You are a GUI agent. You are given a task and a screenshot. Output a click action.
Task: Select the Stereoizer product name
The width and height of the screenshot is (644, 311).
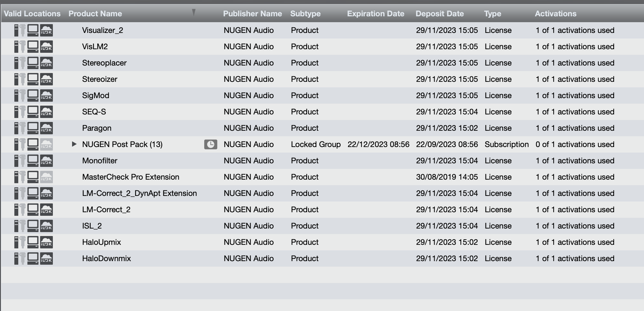tap(100, 79)
